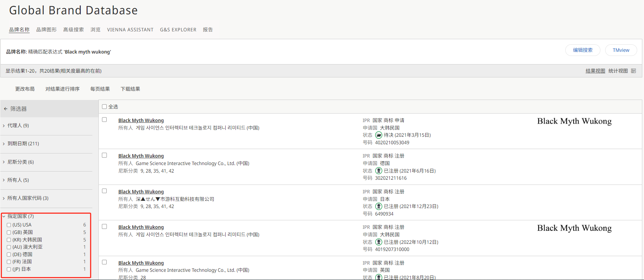Click the application number 302021211616

coord(391,178)
